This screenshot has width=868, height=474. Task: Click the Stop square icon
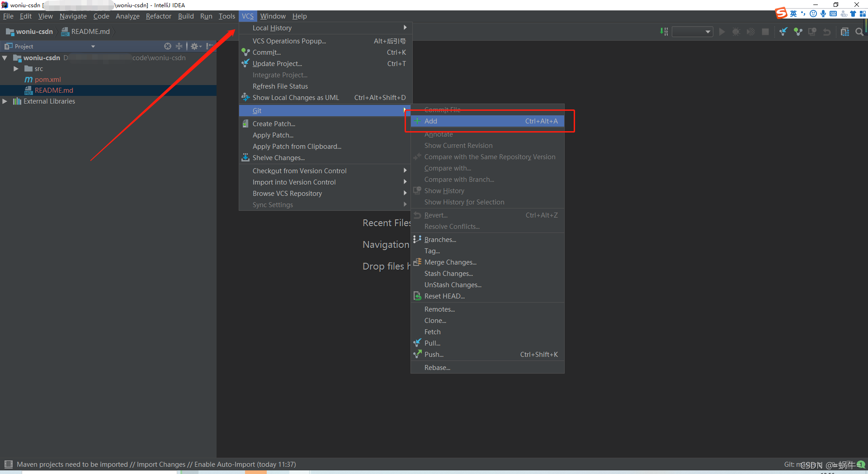765,32
